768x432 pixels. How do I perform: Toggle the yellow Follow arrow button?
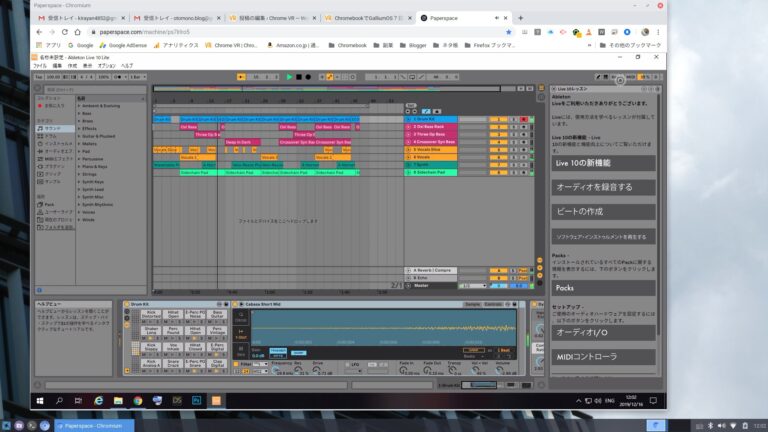pos(241,77)
